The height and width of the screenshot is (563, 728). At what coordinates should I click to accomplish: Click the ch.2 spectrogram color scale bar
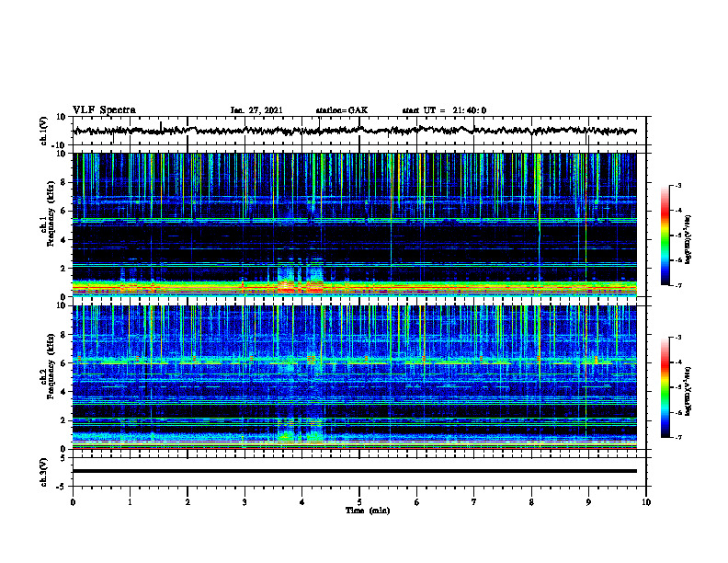pyautogui.click(x=665, y=387)
